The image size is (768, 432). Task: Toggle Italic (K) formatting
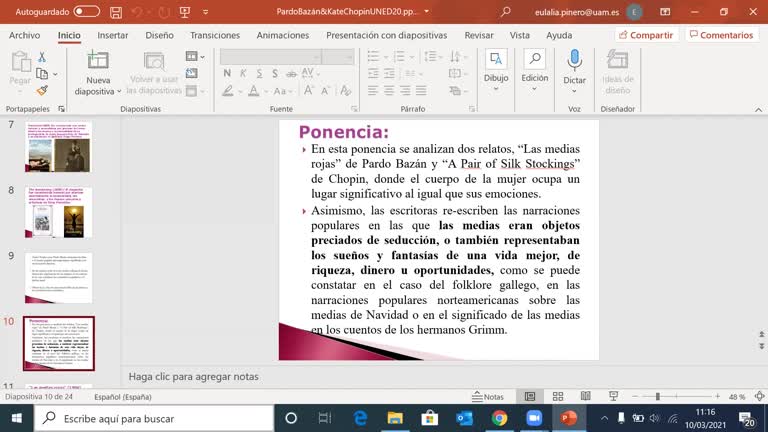click(x=243, y=73)
